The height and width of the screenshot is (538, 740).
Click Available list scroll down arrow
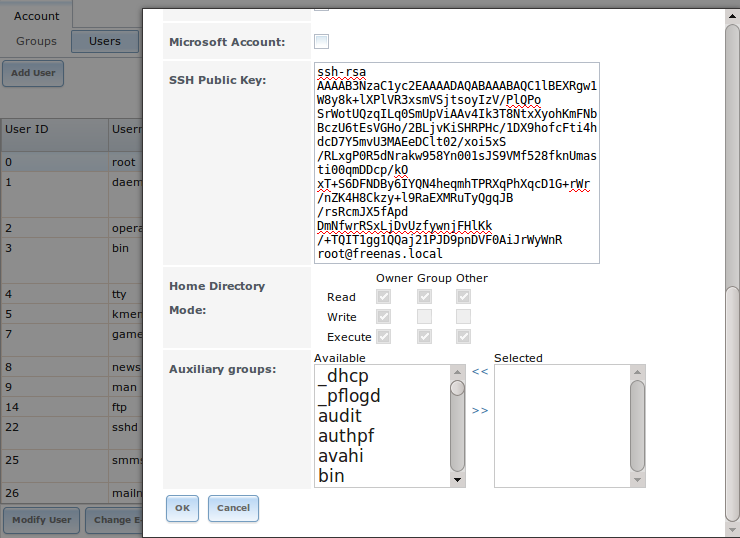(457, 480)
